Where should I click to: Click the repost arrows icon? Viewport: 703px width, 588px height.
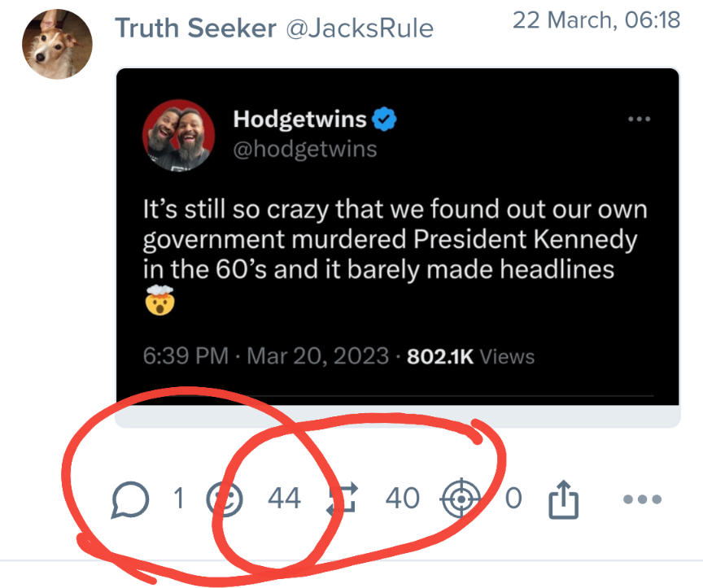342,499
